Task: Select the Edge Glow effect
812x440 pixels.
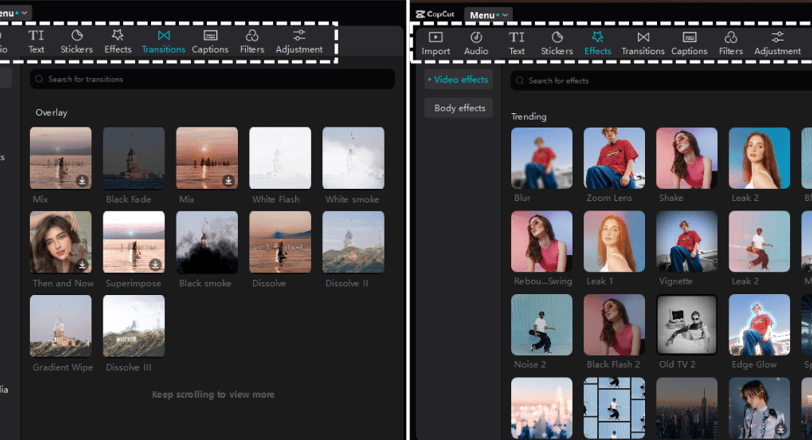Action: click(759, 325)
